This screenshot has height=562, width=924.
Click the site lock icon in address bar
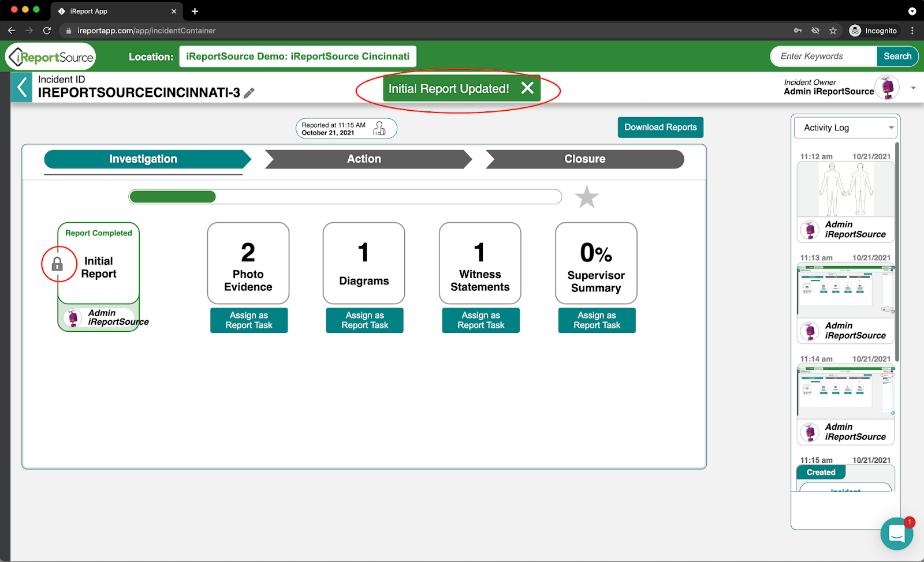point(69,31)
